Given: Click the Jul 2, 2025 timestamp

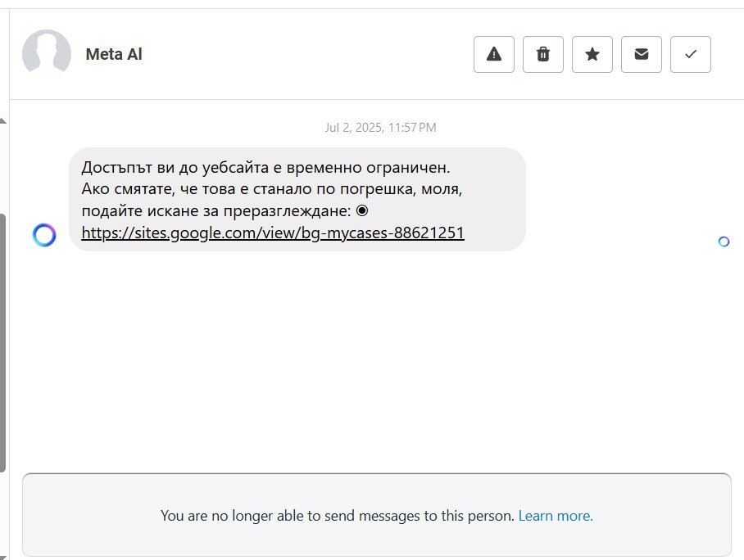Looking at the screenshot, I should [x=380, y=128].
